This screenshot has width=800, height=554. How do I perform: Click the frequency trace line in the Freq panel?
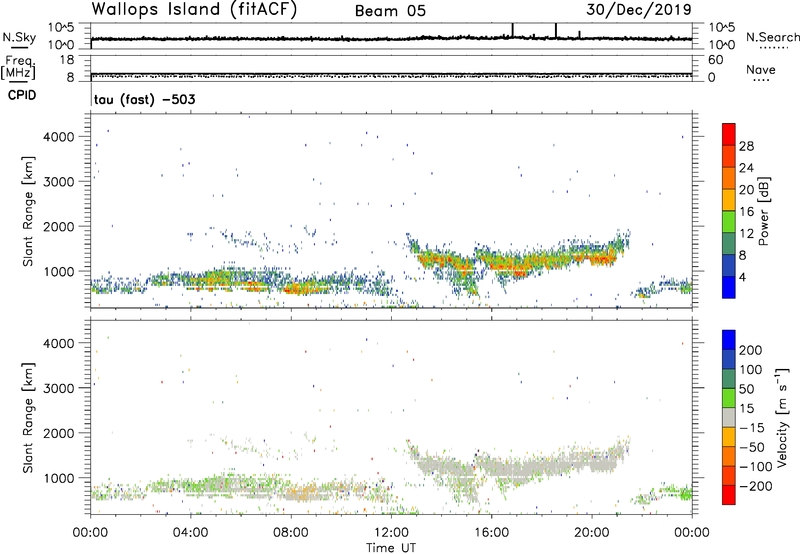coord(391,73)
